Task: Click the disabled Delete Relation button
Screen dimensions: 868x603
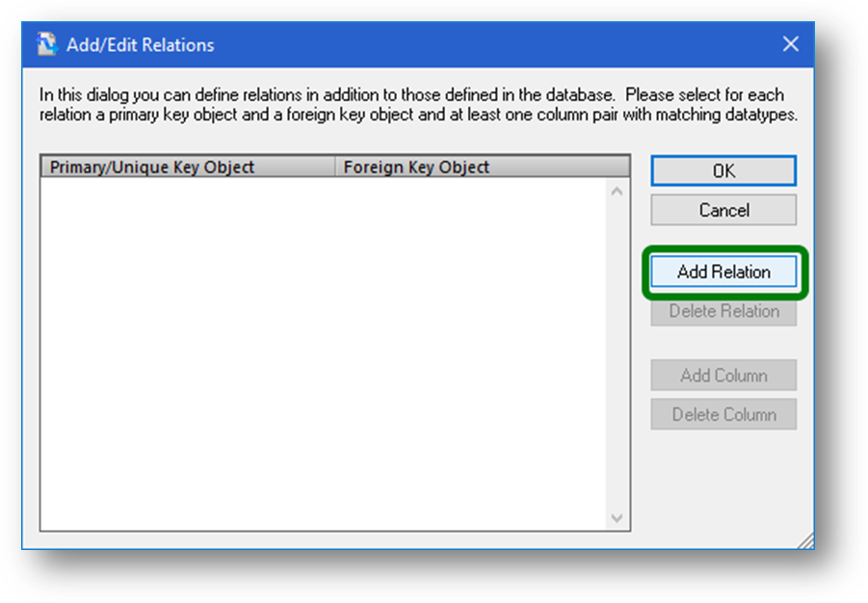Action: 723,311
